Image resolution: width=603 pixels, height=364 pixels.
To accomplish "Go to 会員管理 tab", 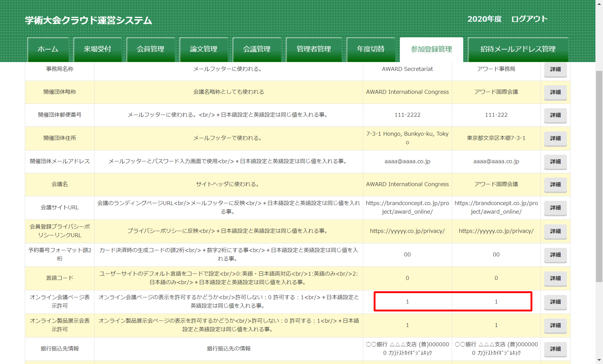I will 150,49.
